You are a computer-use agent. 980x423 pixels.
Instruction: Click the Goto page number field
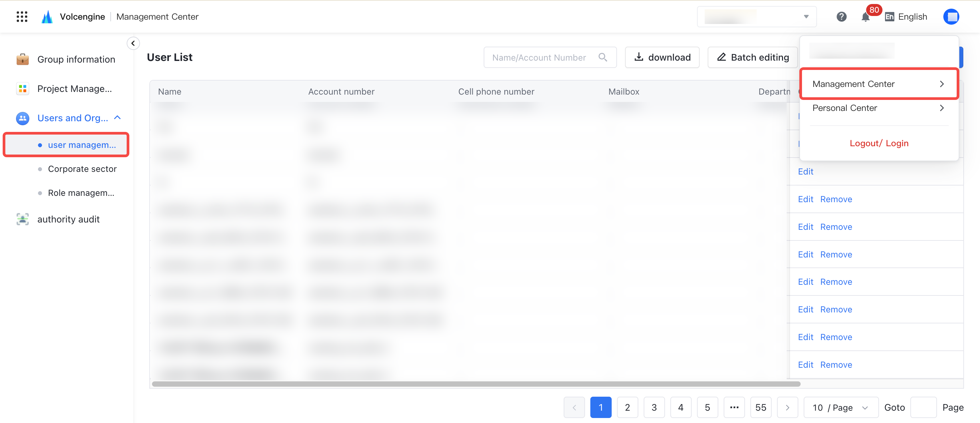click(923, 407)
